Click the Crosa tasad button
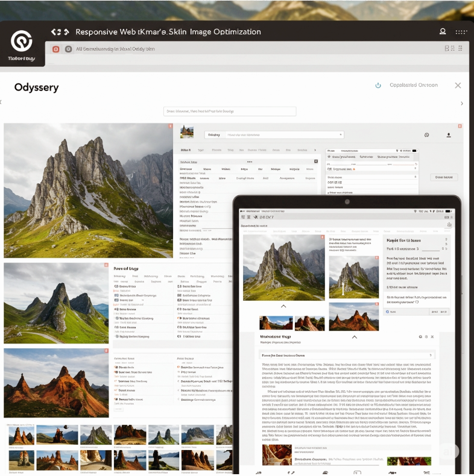This screenshot has height=476, width=474. (444, 177)
